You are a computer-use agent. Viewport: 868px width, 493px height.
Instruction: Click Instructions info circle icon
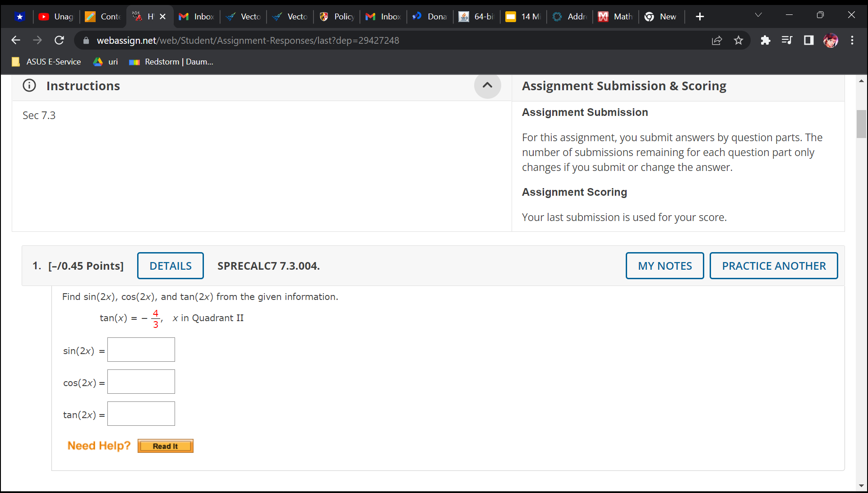pyautogui.click(x=29, y=86)
